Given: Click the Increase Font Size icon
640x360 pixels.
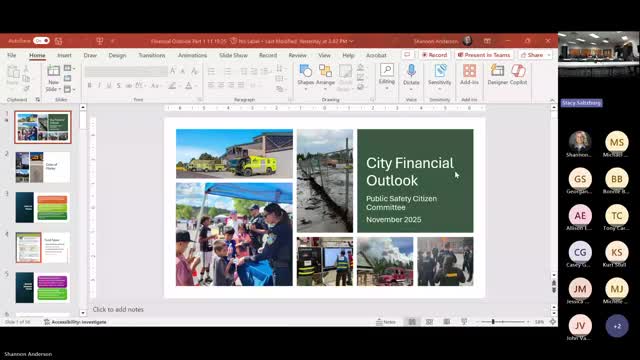Looking at the screenshot, I should (173, 71).
